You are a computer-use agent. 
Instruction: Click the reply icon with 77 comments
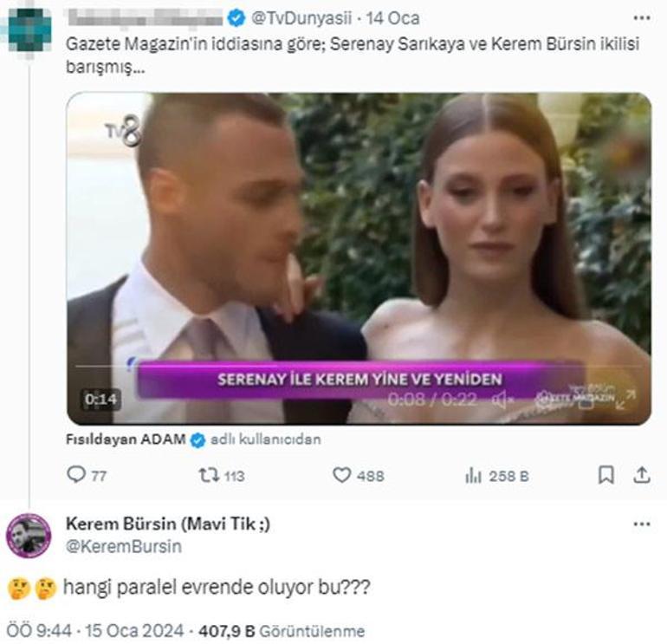[x=77, y=475]
